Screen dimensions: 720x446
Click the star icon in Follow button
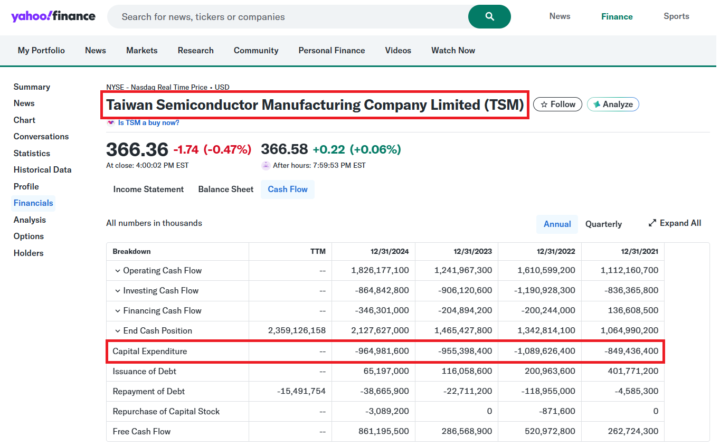click(544, 105)
